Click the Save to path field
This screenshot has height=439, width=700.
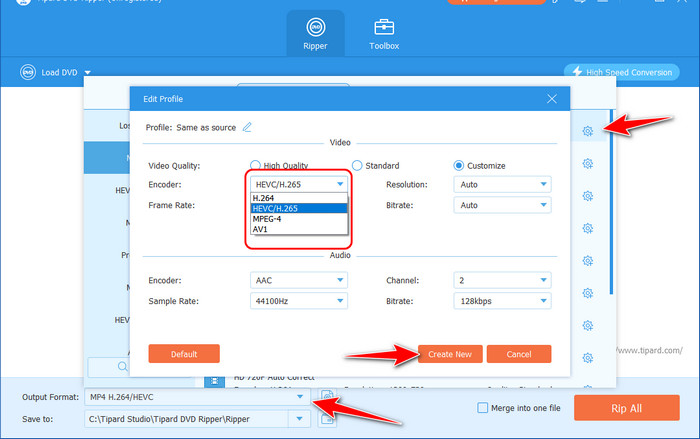(187, 419)
